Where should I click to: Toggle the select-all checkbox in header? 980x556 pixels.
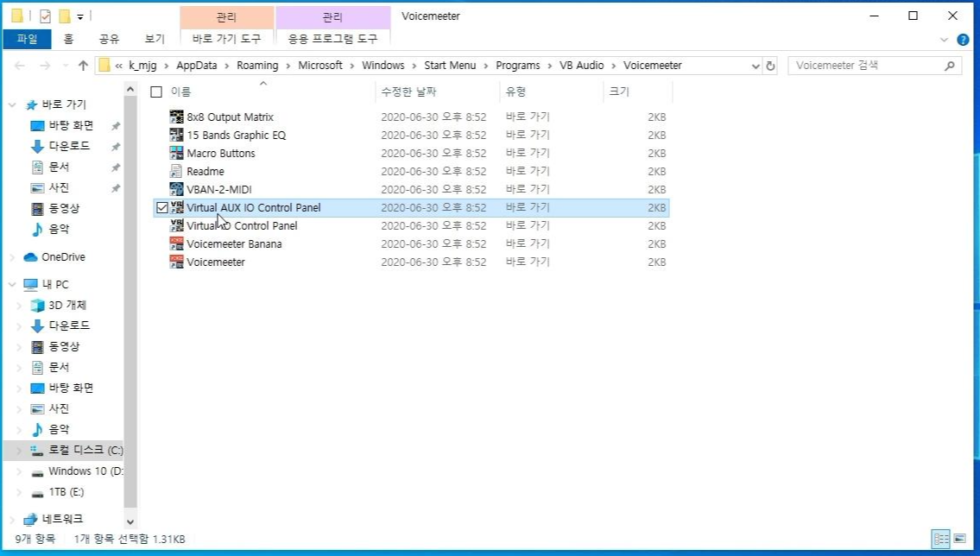[x=156, y=92]
